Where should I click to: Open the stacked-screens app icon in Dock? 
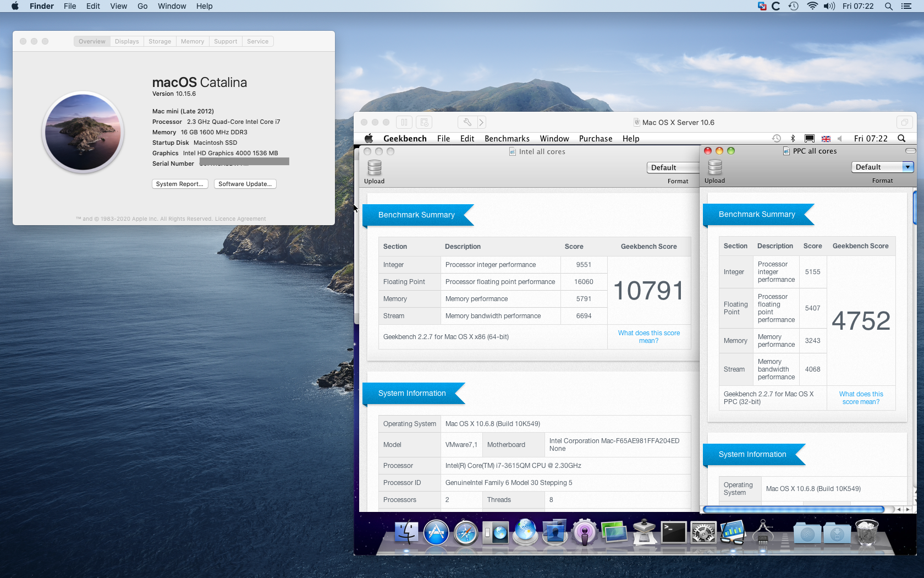pyautogui.click(x=614, y=532)
